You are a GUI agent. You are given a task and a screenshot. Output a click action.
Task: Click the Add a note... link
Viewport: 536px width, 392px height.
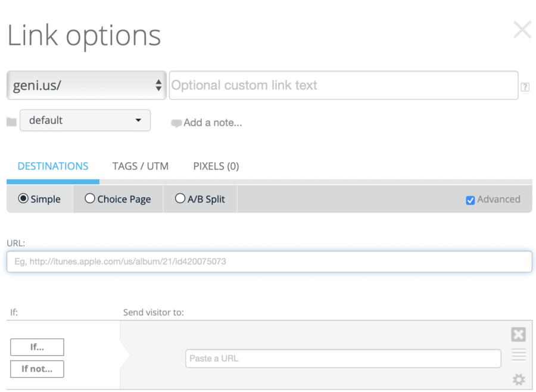click(207, 123)
